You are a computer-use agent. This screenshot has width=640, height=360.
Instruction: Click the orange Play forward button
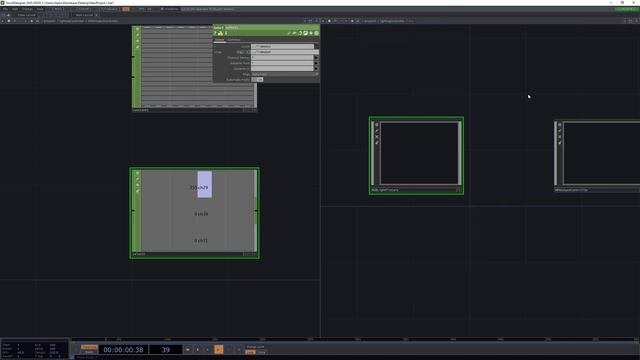[x=219, y=349]
